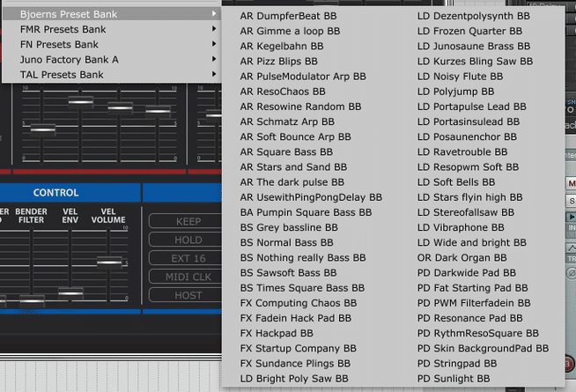576x392 pixels.
Task: Pick LD Kurzes Bling Saw BB
Action: click(x=475, y=61)
